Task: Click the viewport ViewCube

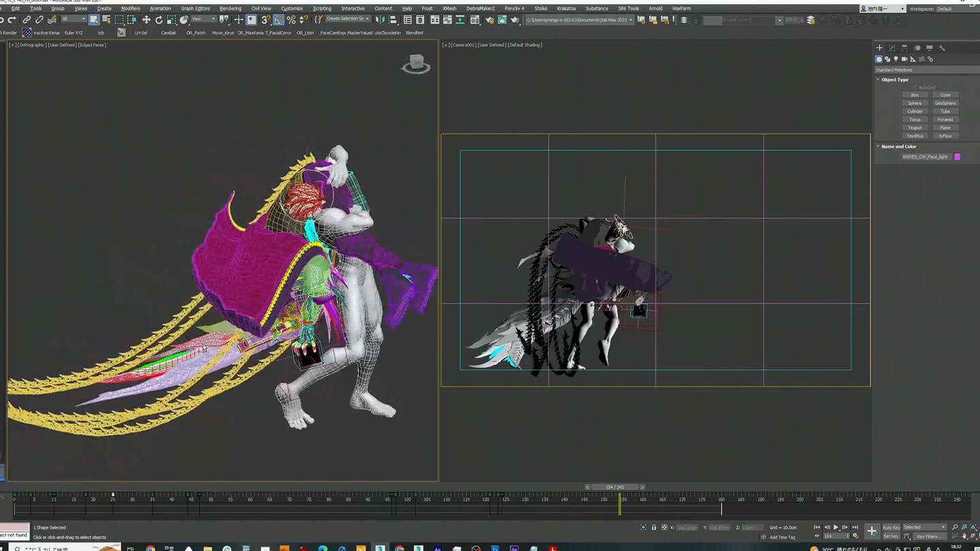Action: (416, 64)
